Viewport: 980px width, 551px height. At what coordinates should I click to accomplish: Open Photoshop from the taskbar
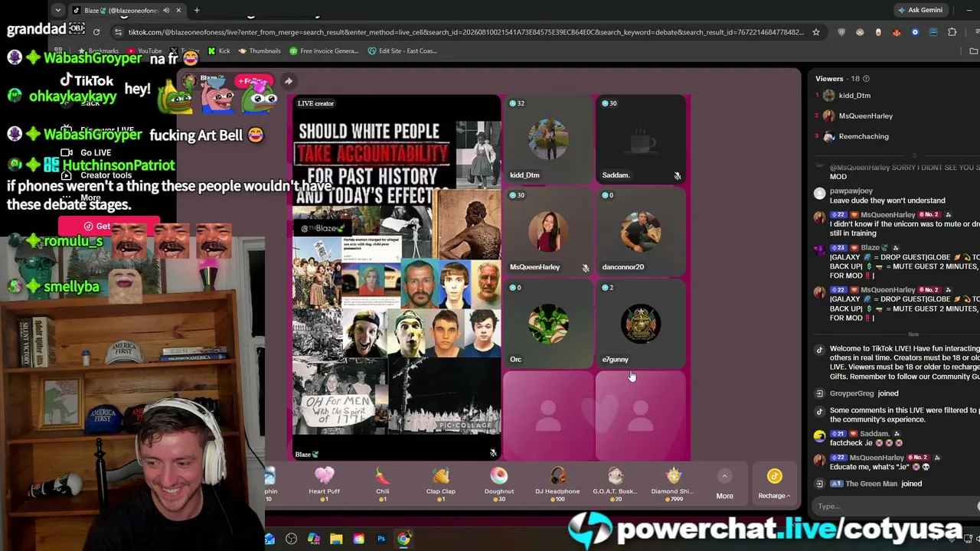point(381,540)
